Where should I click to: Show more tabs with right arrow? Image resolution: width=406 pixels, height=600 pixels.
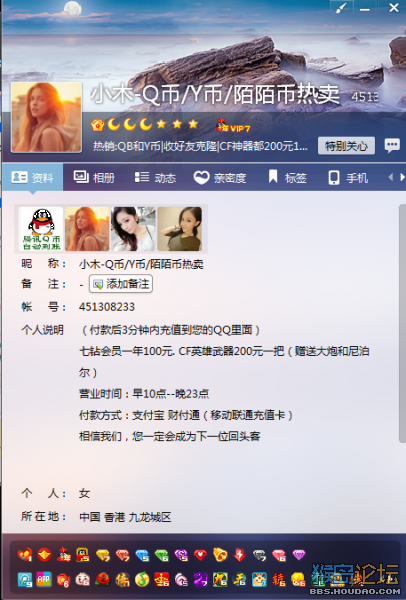(x=402, y=177)
